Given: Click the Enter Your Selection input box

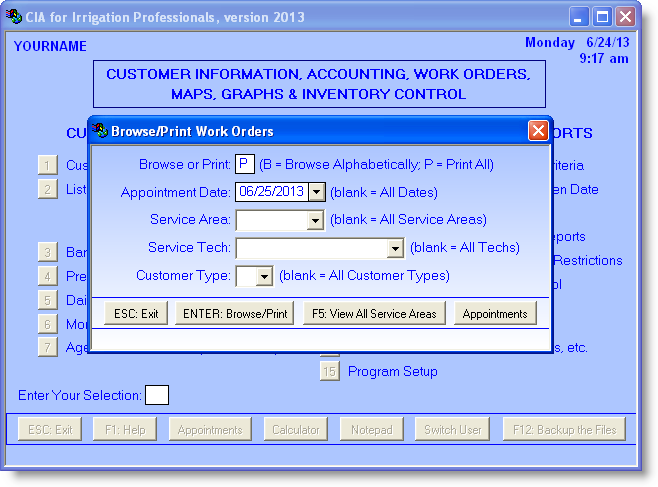Looking at the screenshot, I should (x=157, y=395).
